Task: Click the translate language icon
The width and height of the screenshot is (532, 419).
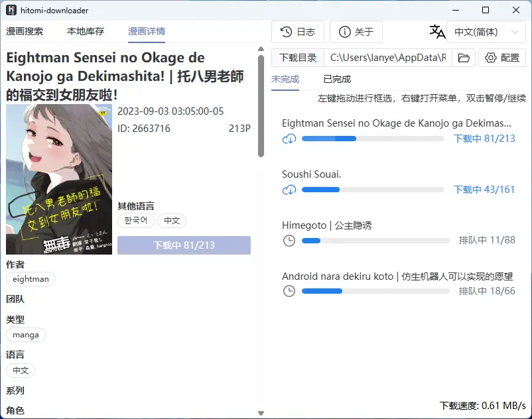Action: pyautogui.click(x=437, y=32)
